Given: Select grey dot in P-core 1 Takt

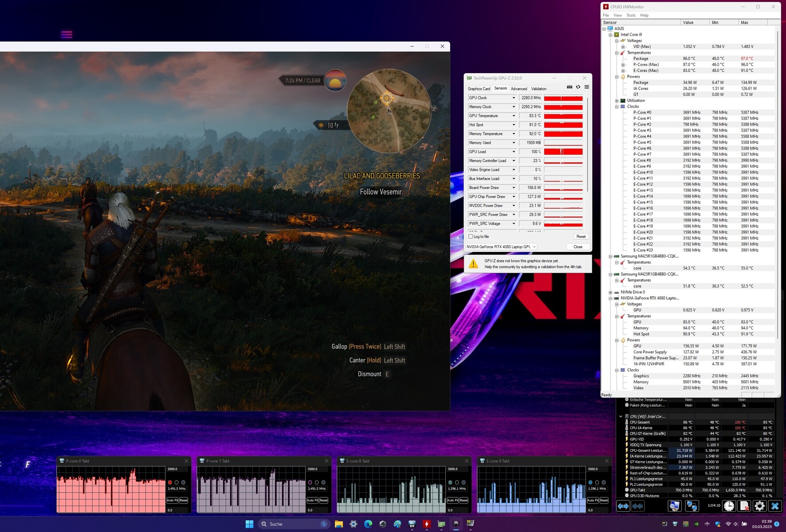Looking at the screenshot, I should 323,482.
